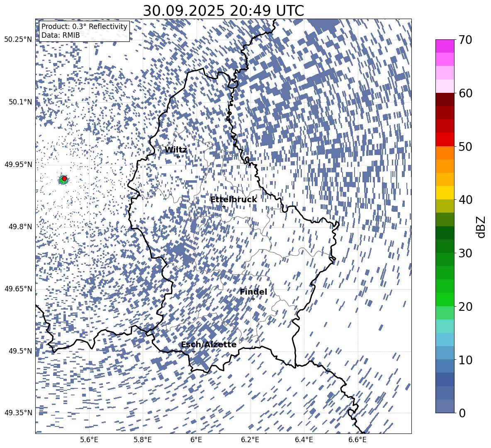Click the 20 colorbar tick label

[x=465, y=306]
